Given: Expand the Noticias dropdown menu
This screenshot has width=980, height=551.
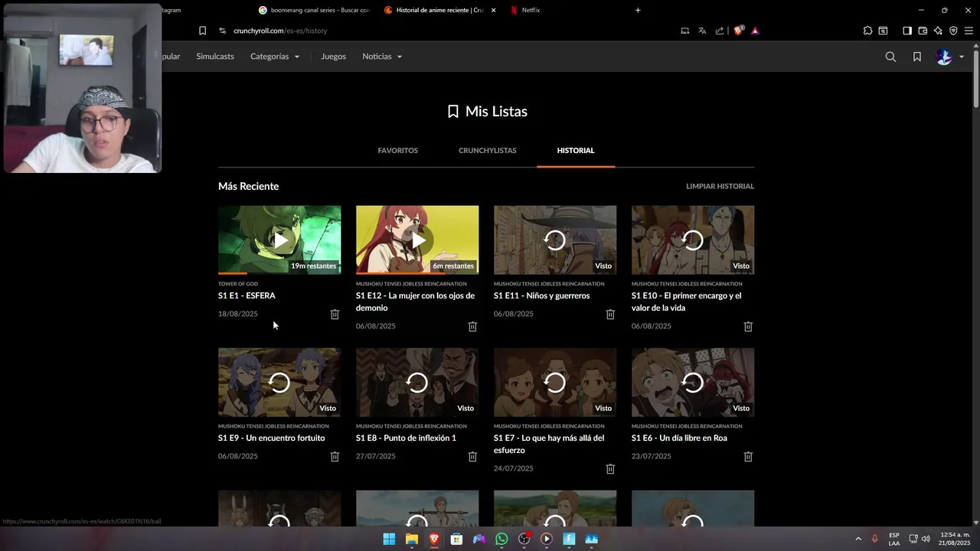Looking at the screenshot, I should [382, 57].
